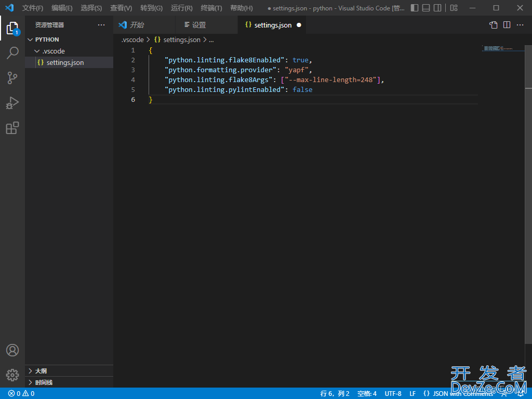Open the 运行(R) menu
The image size is (532, 399).
tap(181, 8)
